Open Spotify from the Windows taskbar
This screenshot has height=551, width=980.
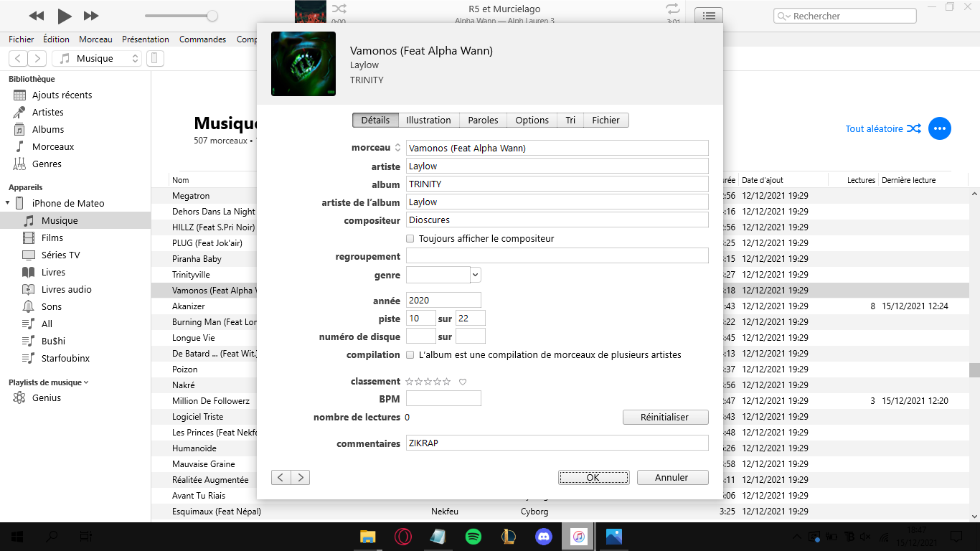pyautogui.click(x=473, y=536)
